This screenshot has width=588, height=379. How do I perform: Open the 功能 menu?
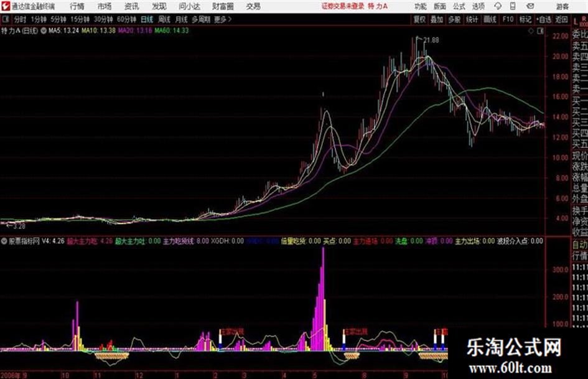point(421,6)
